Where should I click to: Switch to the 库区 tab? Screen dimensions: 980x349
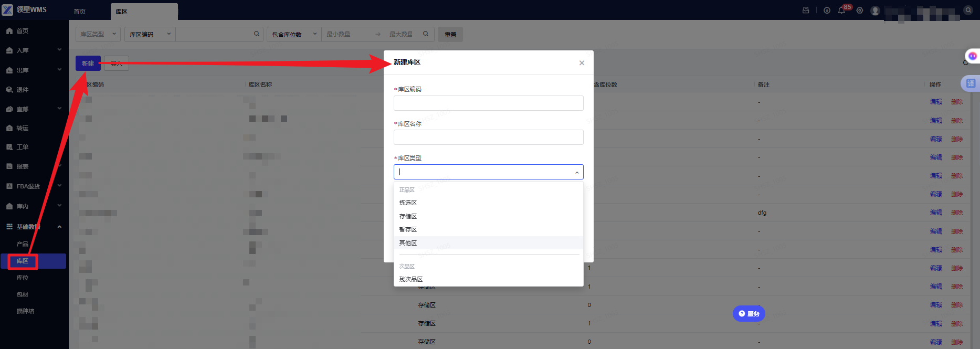click(x=144, y=12)
